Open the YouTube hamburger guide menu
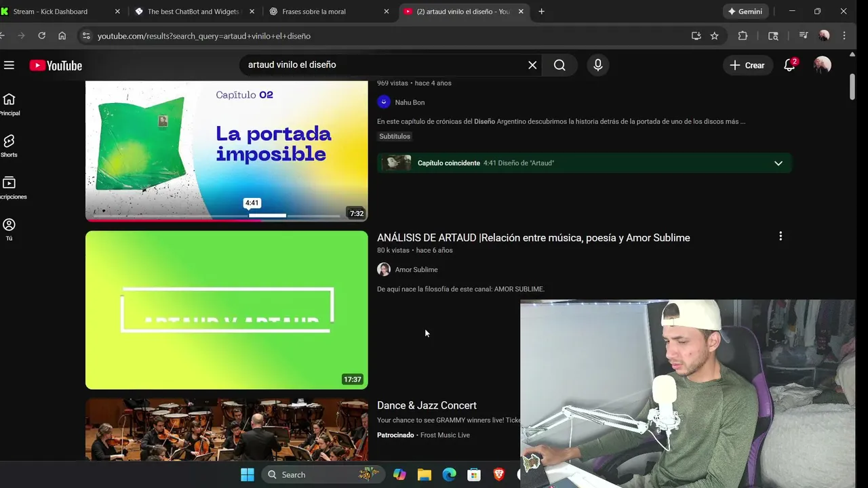The image size is (868, 488). coord(9,65)
